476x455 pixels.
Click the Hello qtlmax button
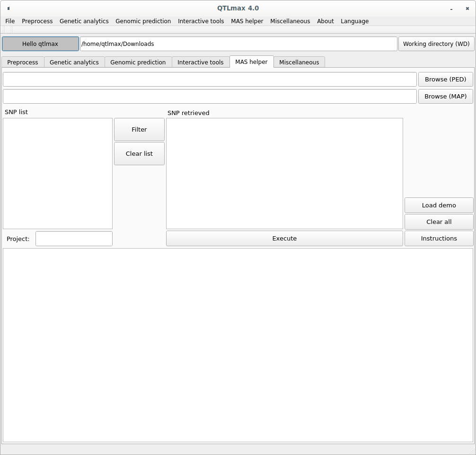(40, 44)
